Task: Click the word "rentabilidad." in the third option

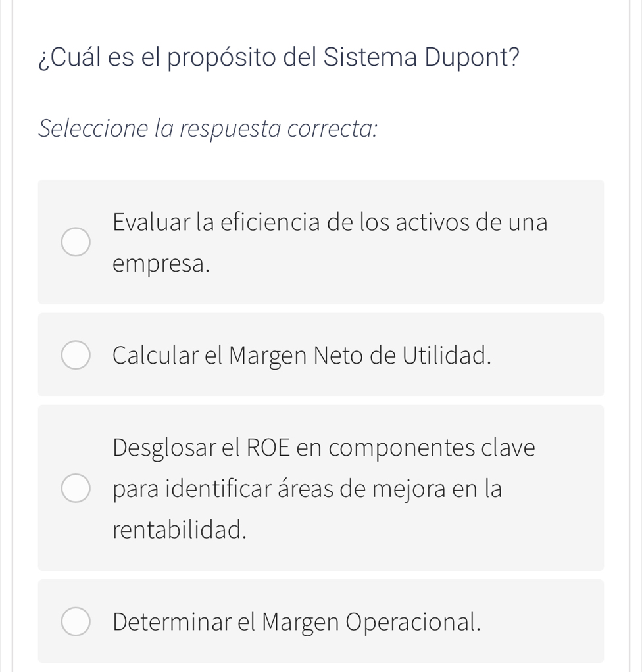Action: click(180, 529)
